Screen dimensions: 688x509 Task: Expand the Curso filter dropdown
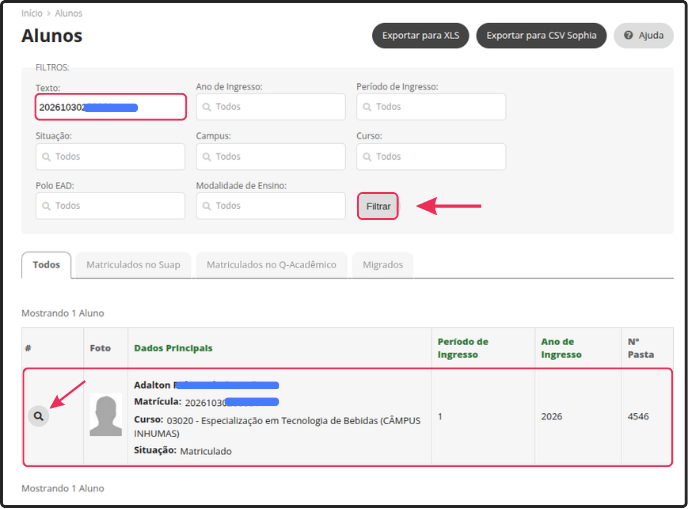click(430, 157)
